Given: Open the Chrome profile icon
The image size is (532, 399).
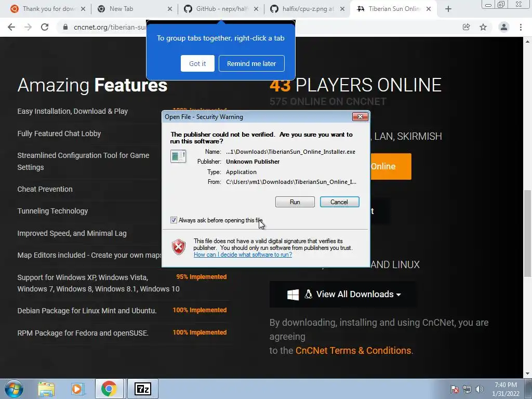Looking at the screenshot, I should click(504, 27).
